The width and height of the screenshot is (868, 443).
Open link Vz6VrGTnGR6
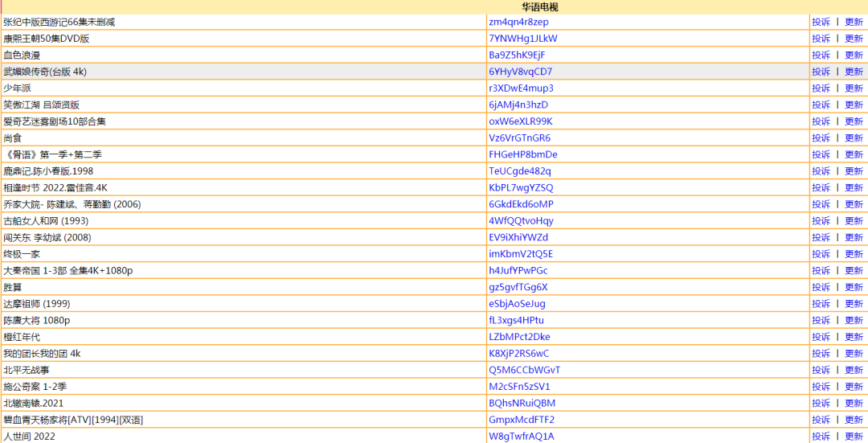pyautogui.click(x=520, y=138)
